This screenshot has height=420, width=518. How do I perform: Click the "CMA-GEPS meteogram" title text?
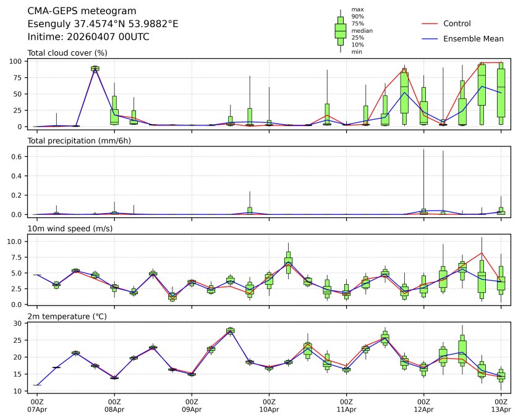pyautogui.click(x=74, y=11)
